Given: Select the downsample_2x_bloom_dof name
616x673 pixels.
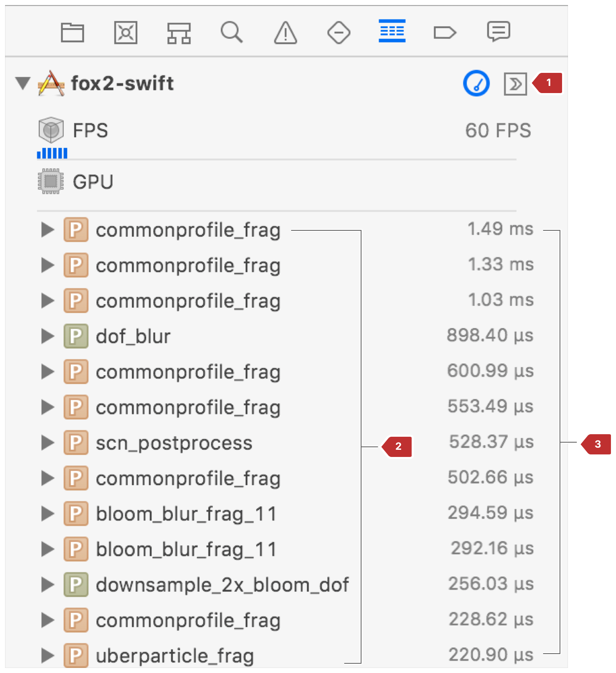Looking at the screenshot, I should point(222,585).
